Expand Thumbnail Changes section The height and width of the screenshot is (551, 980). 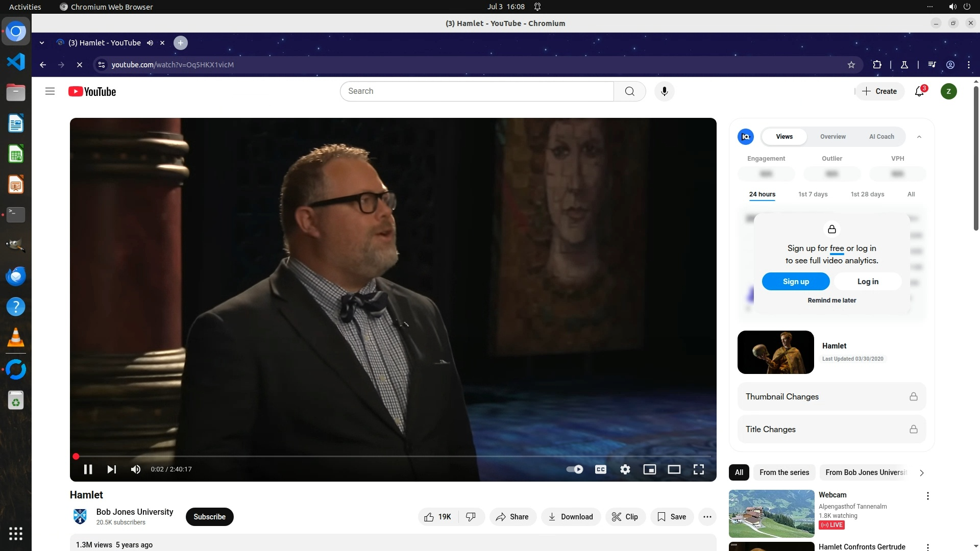831,396
